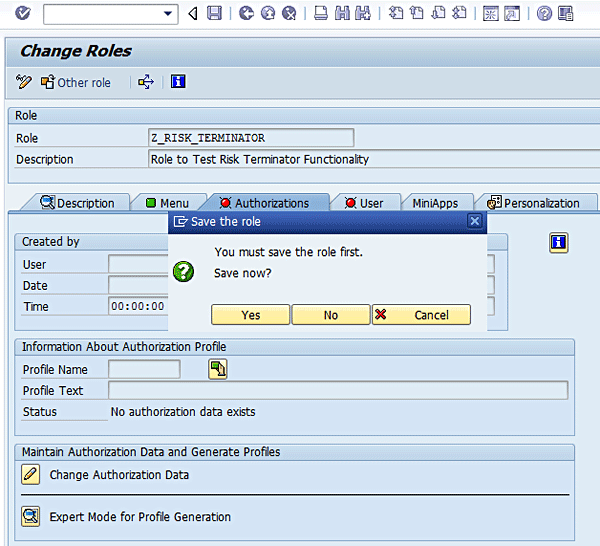Click the blue Information icon in application toolbar
The image size is (600, 546).
(x=178, y=82)
